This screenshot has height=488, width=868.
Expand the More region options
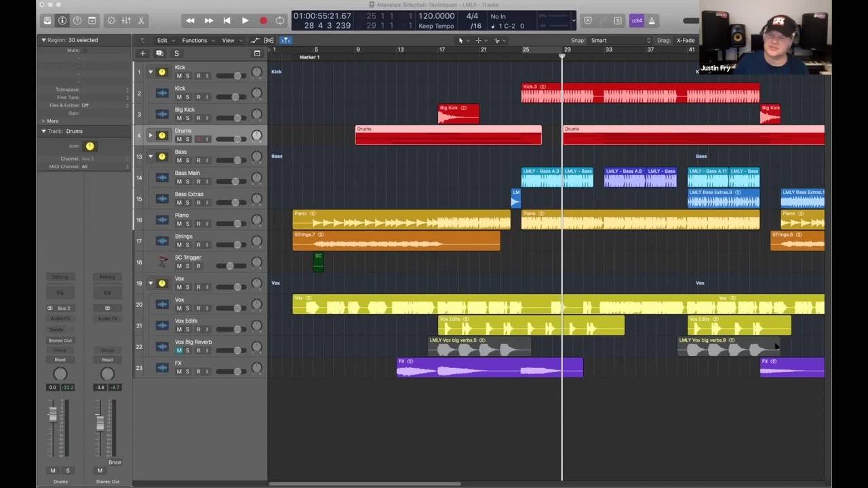pyautogui.click(x=43, y=121)
